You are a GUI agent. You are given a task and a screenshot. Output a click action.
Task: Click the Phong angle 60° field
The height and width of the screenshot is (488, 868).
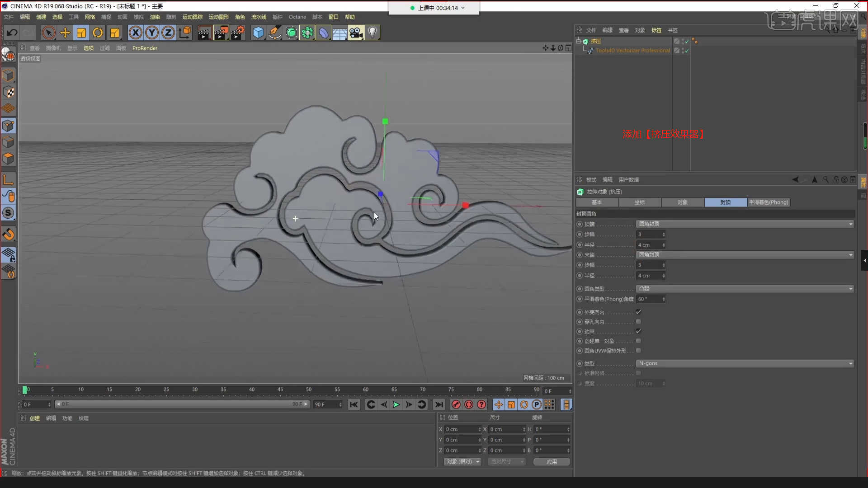click(651, 299)
